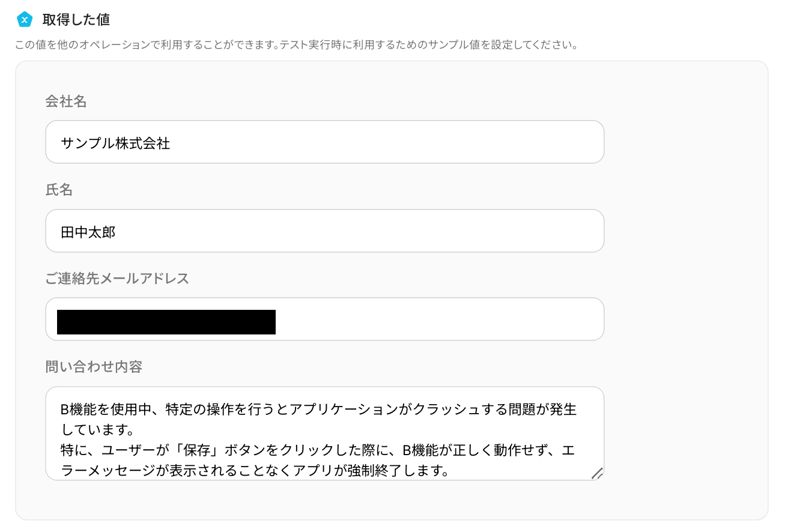Click the 取得した値 heading text
Image resolution: width=794 pixels, height=532 pixels.
pos(76,20)
